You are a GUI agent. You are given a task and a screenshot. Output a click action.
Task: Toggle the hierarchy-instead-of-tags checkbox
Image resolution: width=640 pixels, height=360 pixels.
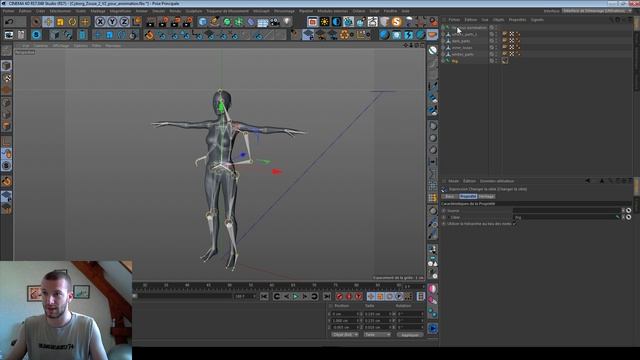(x=515, y=224)
